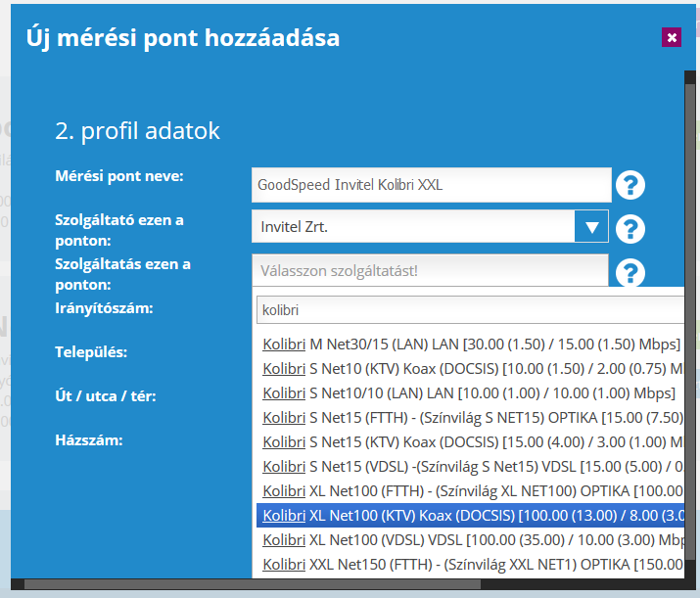Select Kolibri S Net10 (KTV) Koax option
This screenshot has width=700, height=598.
[x=470, y=369]
